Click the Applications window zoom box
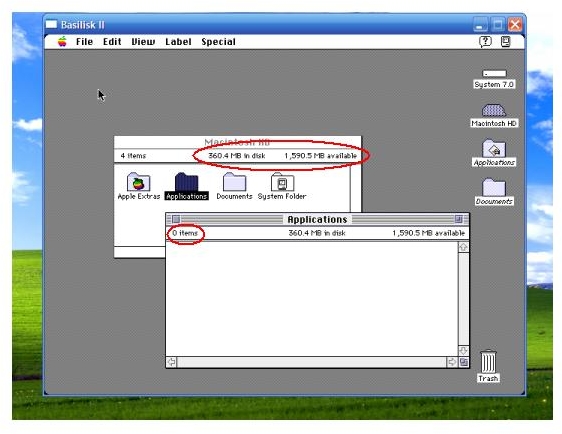 click(x=459, y=219)
